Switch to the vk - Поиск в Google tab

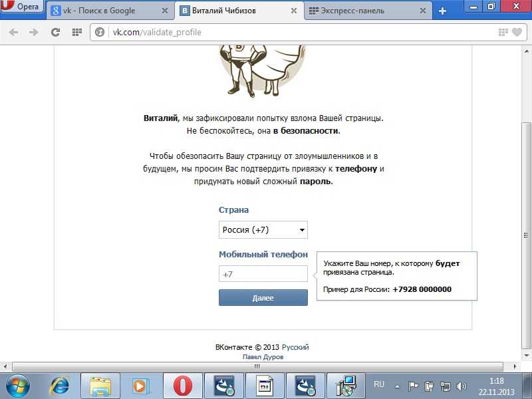(110, 11)
